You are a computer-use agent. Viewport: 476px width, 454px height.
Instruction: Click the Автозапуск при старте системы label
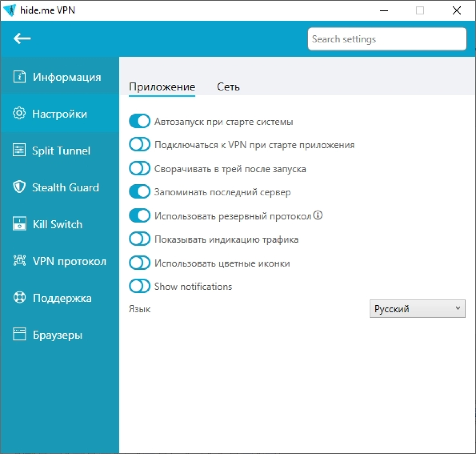point(223,122)
